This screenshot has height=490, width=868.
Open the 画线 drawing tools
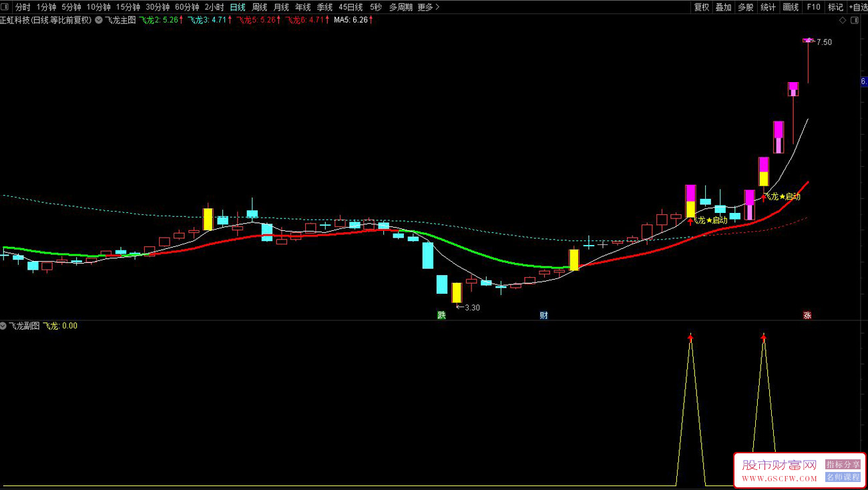[x=791, y=7]
